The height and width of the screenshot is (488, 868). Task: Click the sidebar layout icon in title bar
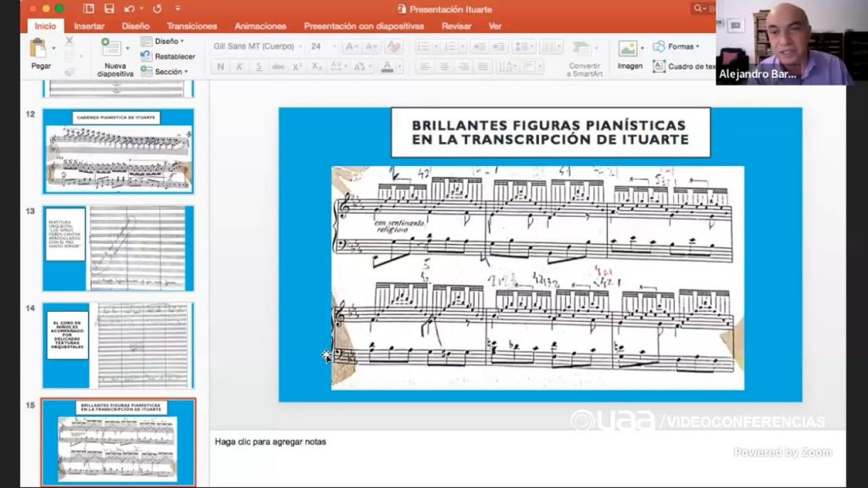point(88,8)
